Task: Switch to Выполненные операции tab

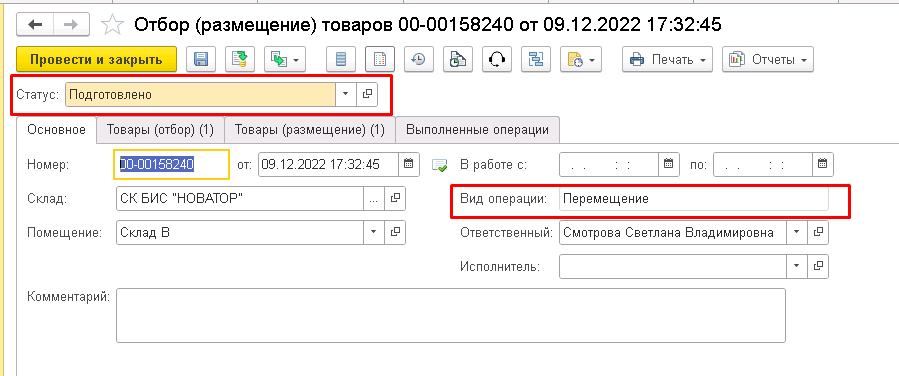Action: pyautogui.click(x=477, y=130)
